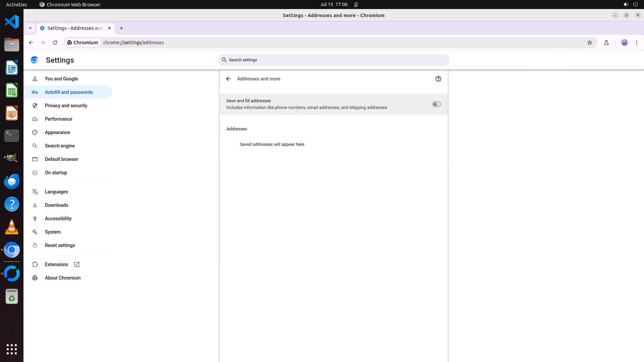This screenshot has height=362, width=644.
Task: Open the system volume indicator in the top bar
Action: [x=626, y=4]
